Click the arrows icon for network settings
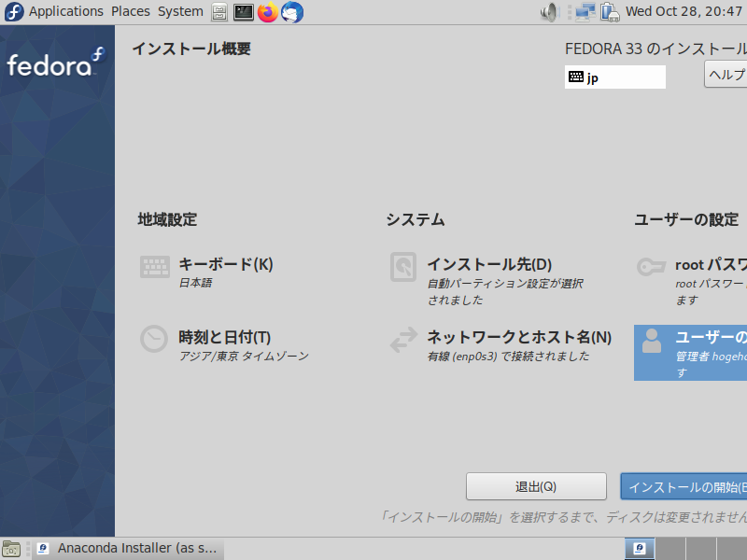This screenshot has width=747, height=560. [403, 340]
